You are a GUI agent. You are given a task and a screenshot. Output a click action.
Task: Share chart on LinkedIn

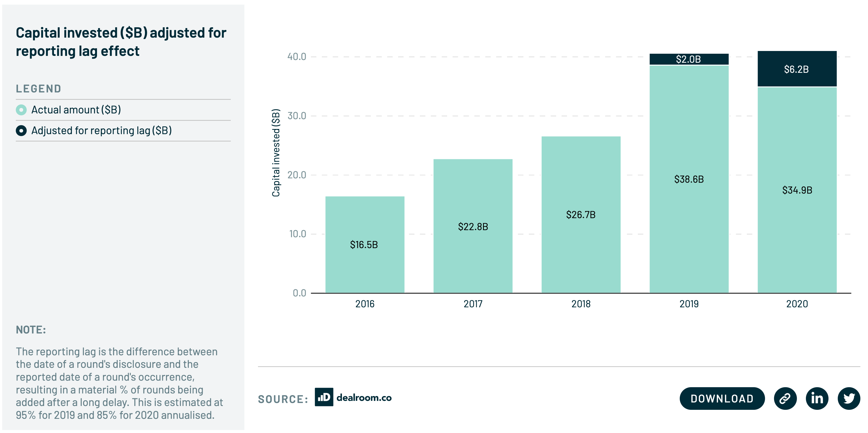pyautogui.click(x=817, y=398)
